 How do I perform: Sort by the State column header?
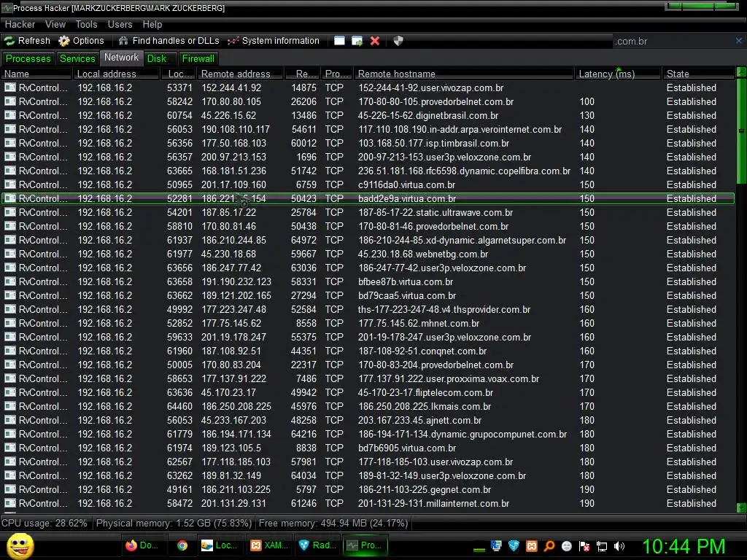[698, 74]
